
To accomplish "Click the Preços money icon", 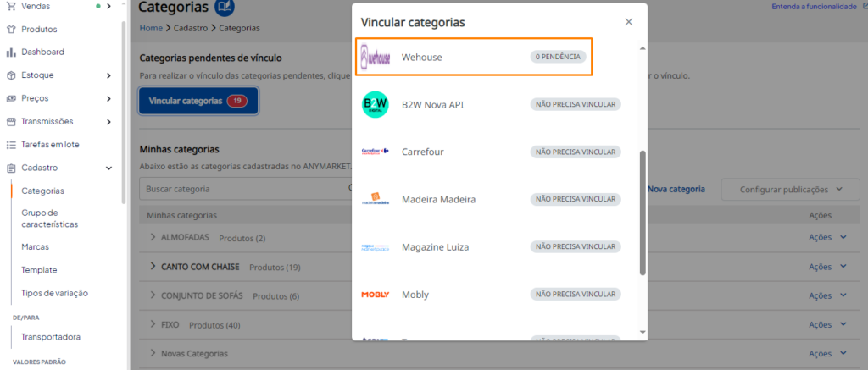I will click(11, 98).
